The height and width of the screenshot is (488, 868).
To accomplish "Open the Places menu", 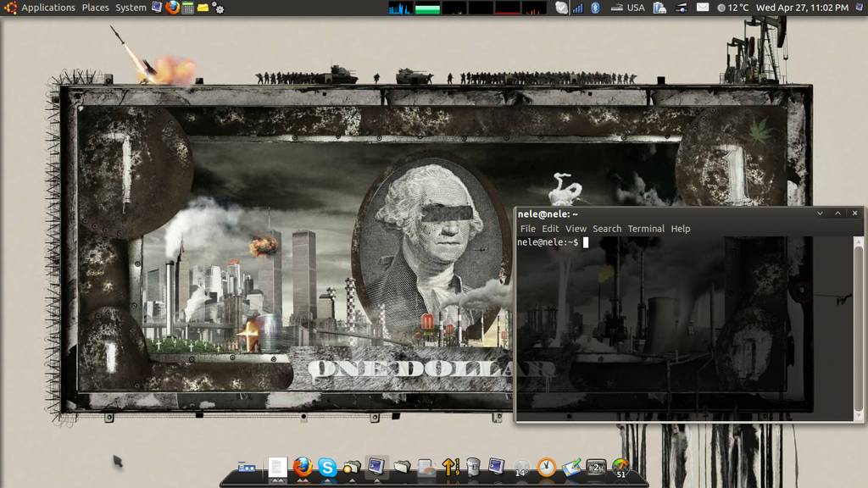I will [95, 8].
